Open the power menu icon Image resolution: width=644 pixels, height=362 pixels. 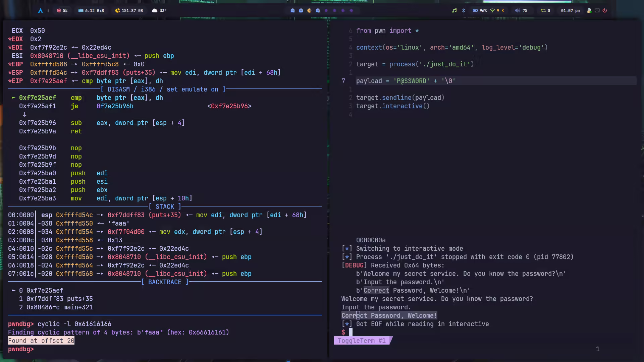point(605,10)
